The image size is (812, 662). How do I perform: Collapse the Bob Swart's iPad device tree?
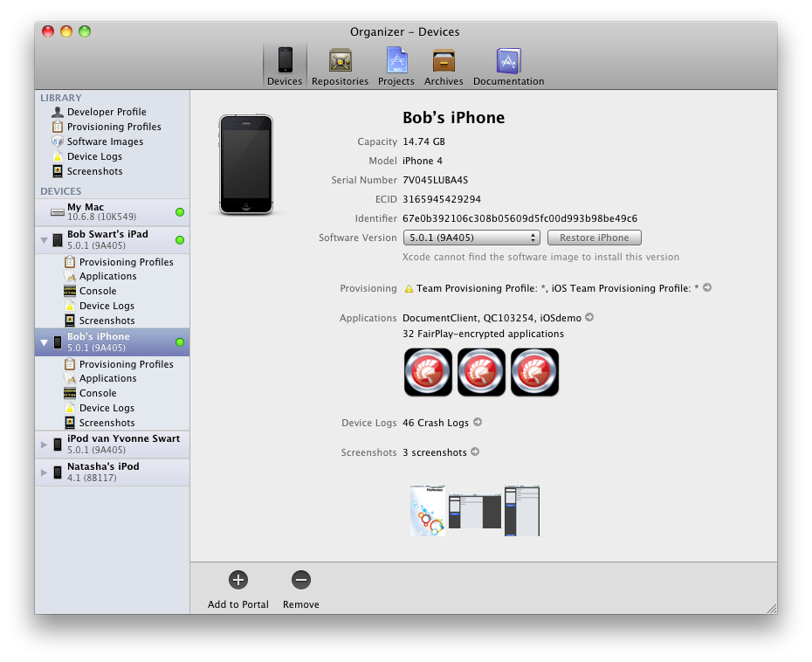44,240
